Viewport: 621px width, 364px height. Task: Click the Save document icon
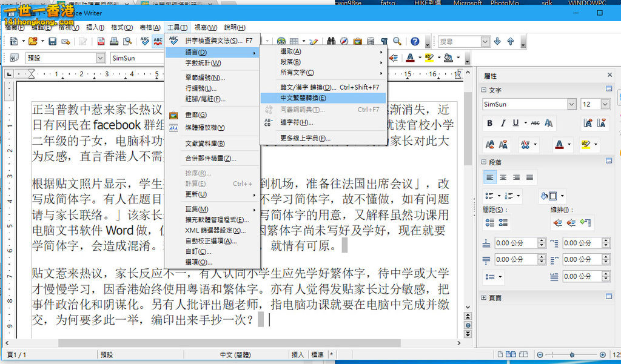tap(52, 41)
